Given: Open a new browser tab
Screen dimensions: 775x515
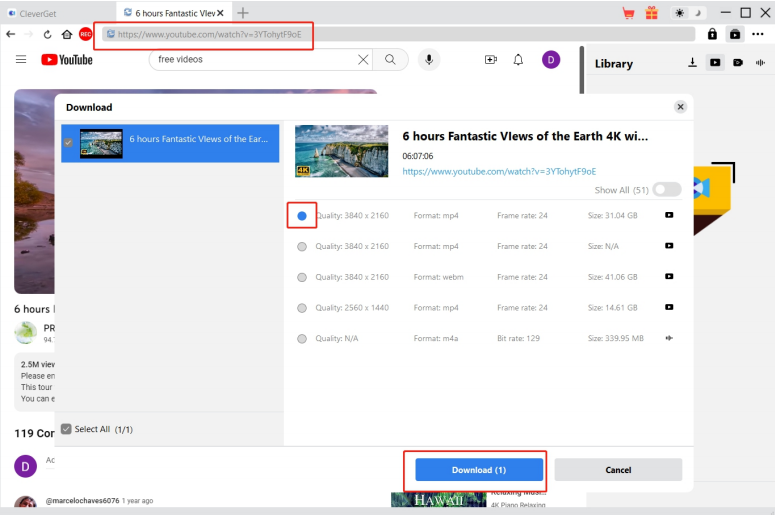Looking at the screenshot, I should [x=242, y=13].
